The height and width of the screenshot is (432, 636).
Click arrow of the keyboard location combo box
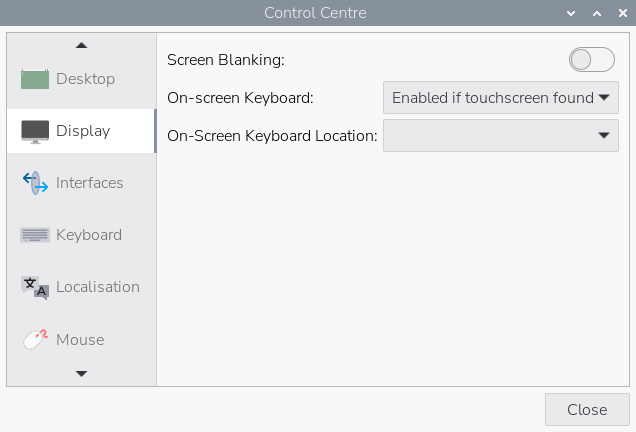[604, 135]
